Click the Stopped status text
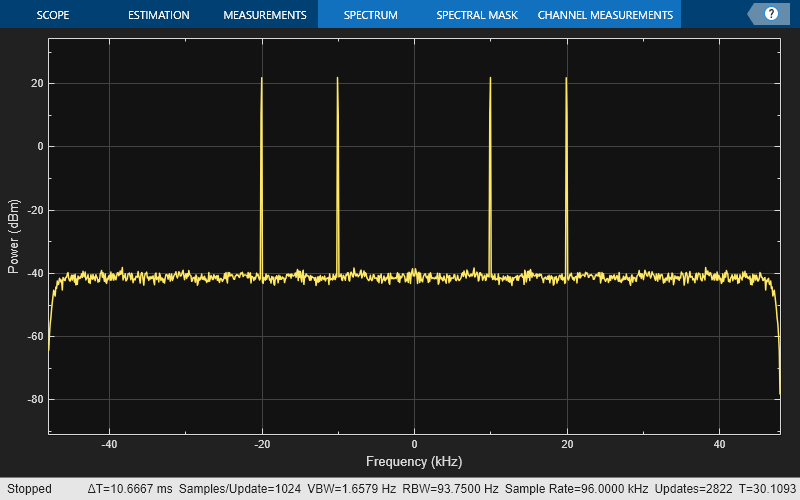Viewport: 800px width, 500px height. pyautogui.click(x=29, y=489)
